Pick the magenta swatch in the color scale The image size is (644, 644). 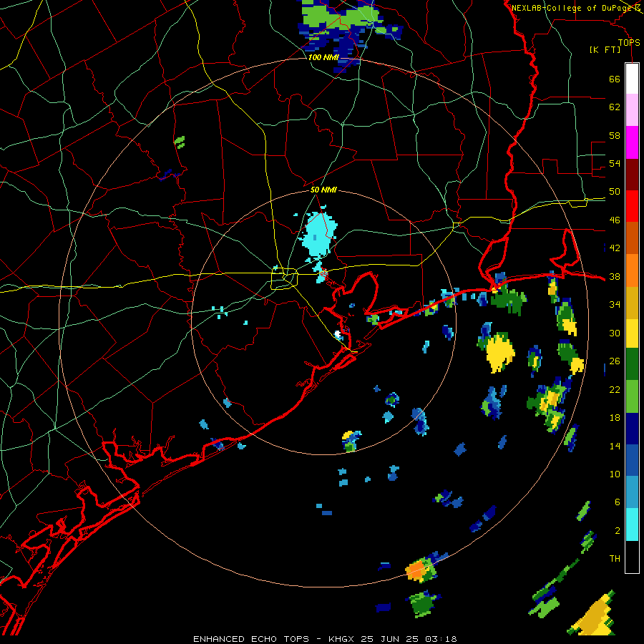pyautogui.click(x=632, y=142)
